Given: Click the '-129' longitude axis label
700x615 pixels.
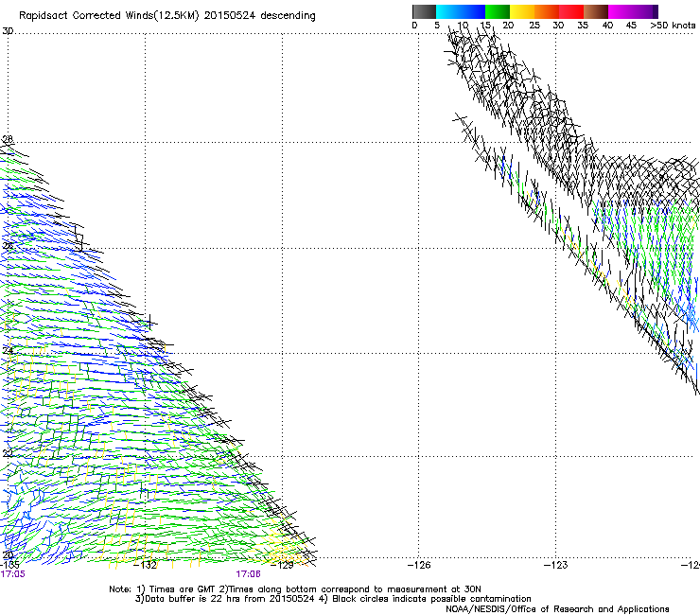Looking at the screenshot, I should pos(282,565).
